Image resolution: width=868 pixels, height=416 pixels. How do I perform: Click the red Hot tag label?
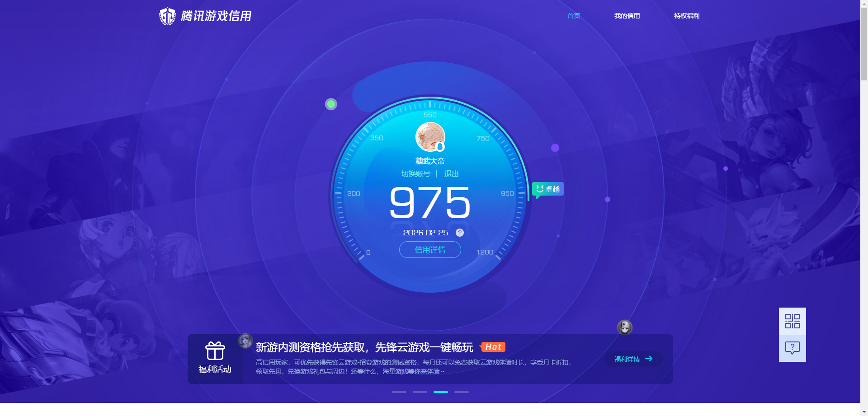coord(493,347)
